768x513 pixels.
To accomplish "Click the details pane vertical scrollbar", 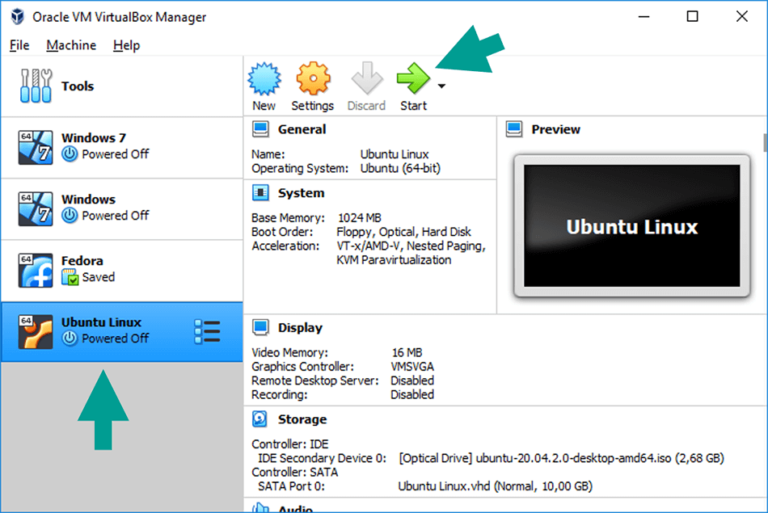I will point(765,143).
